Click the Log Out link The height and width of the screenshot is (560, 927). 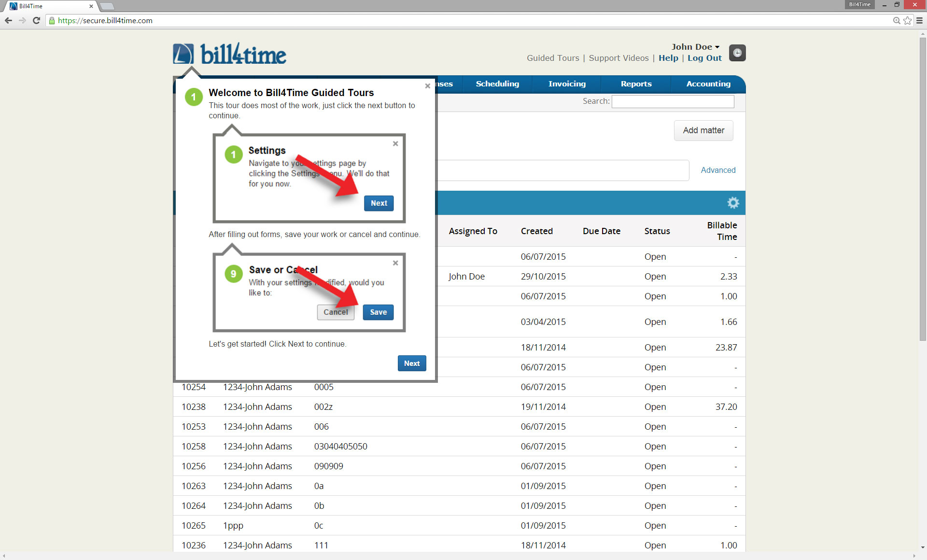pos(704,58)
